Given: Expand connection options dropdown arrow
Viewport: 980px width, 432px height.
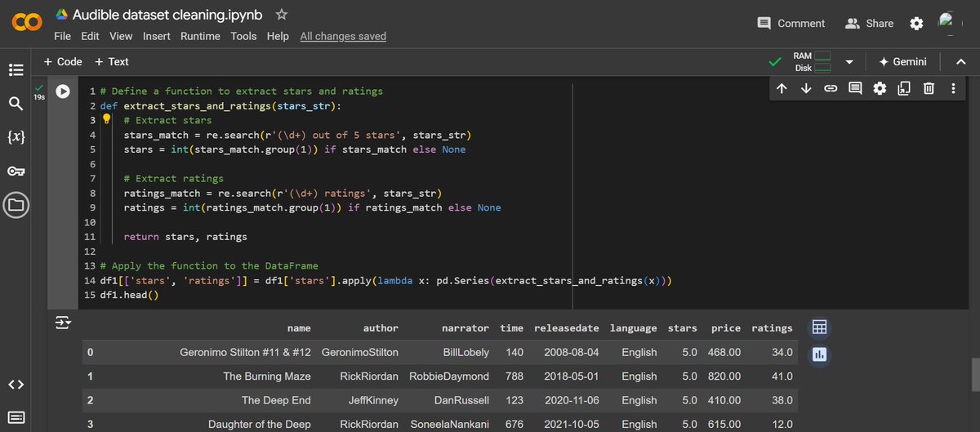Looking at the screenshot, I should point(849,62).
